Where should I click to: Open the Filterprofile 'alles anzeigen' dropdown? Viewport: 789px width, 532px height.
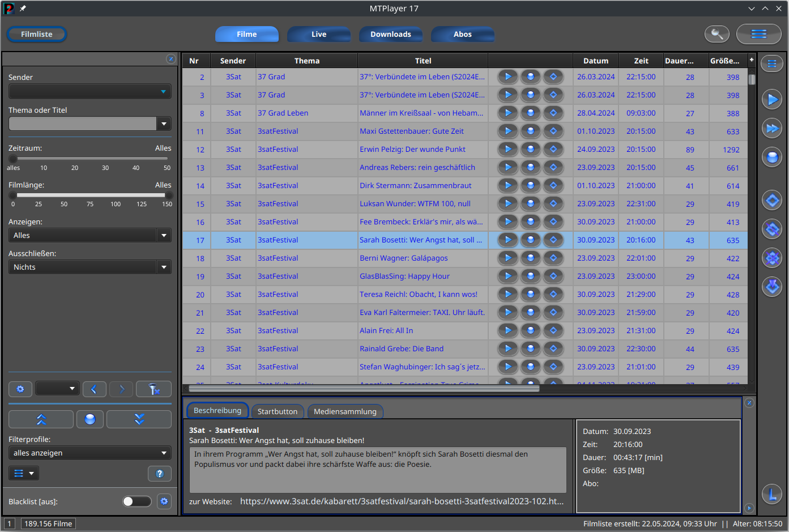90,453
